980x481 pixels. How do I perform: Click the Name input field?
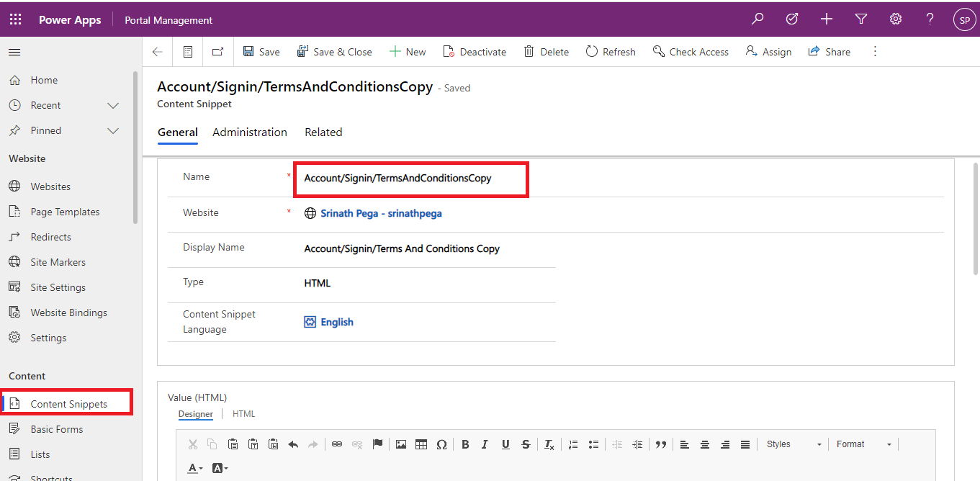point(411,178)
